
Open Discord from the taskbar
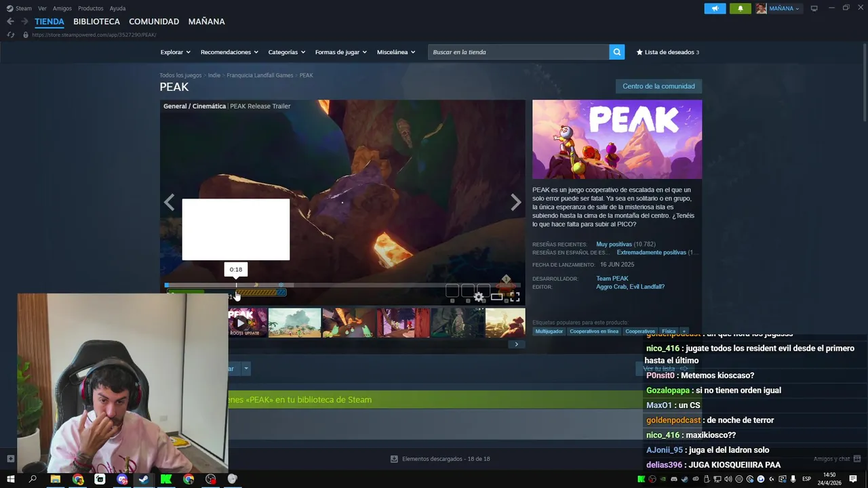click(x=122, y=479)
